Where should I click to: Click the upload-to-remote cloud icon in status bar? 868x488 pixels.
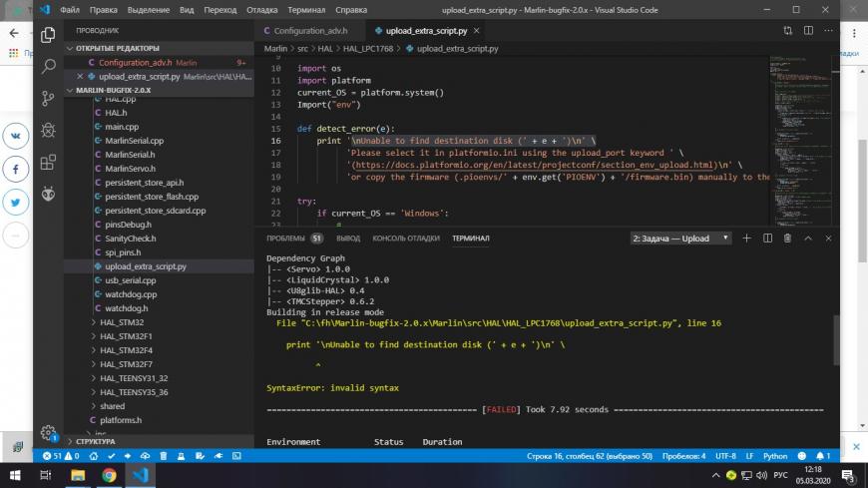(145, 456)
